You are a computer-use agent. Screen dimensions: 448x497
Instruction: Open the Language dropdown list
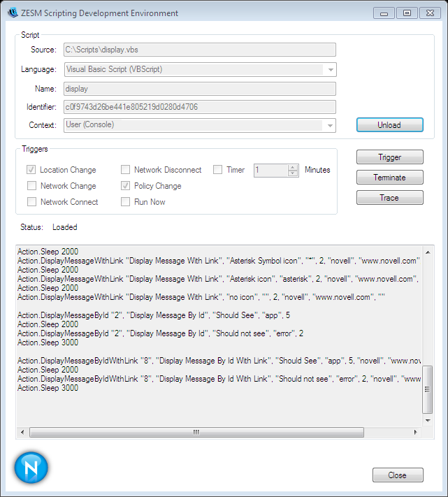[x=331, y=69]
